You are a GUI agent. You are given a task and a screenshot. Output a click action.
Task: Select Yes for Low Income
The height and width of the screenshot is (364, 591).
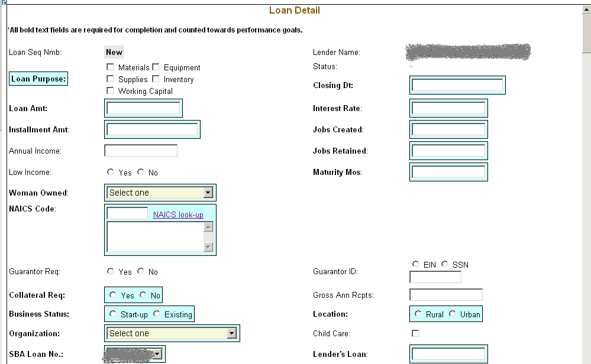point(111,171)
